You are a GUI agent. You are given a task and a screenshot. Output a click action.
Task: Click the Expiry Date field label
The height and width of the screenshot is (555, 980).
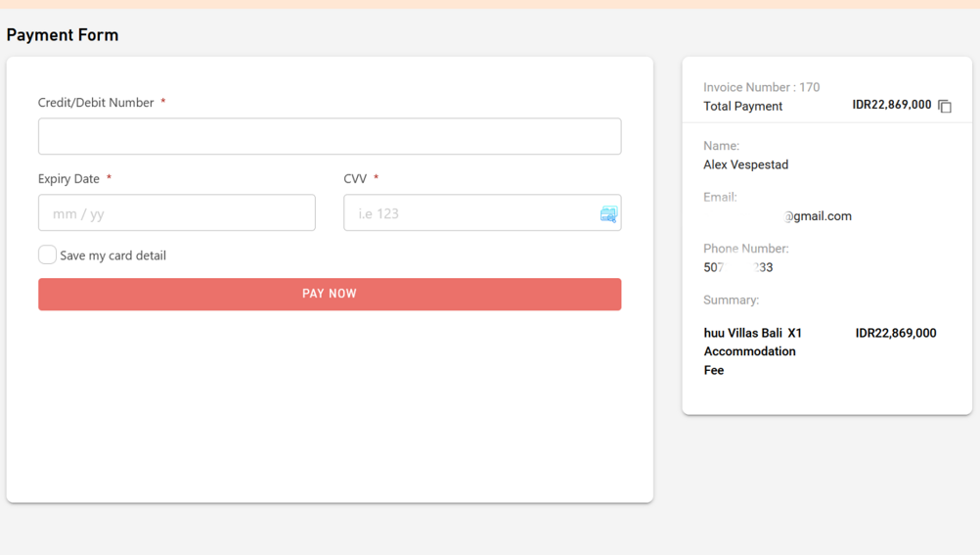click(68, 179)
